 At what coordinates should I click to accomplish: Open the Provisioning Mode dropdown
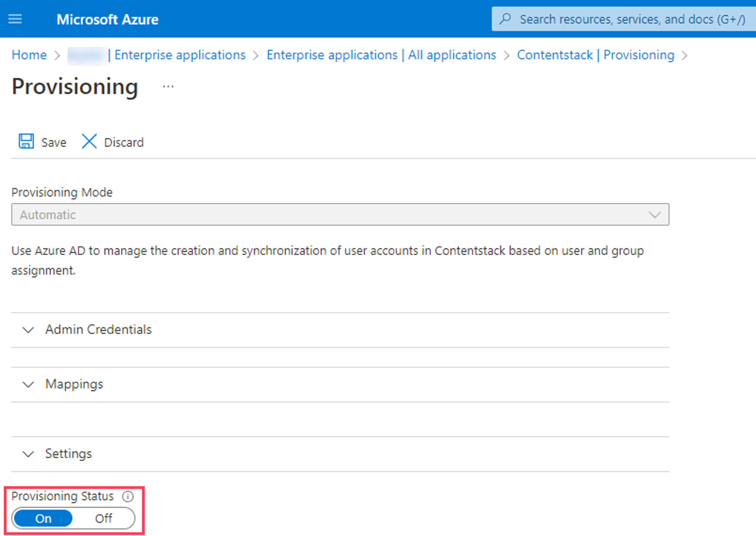(340, 214)
